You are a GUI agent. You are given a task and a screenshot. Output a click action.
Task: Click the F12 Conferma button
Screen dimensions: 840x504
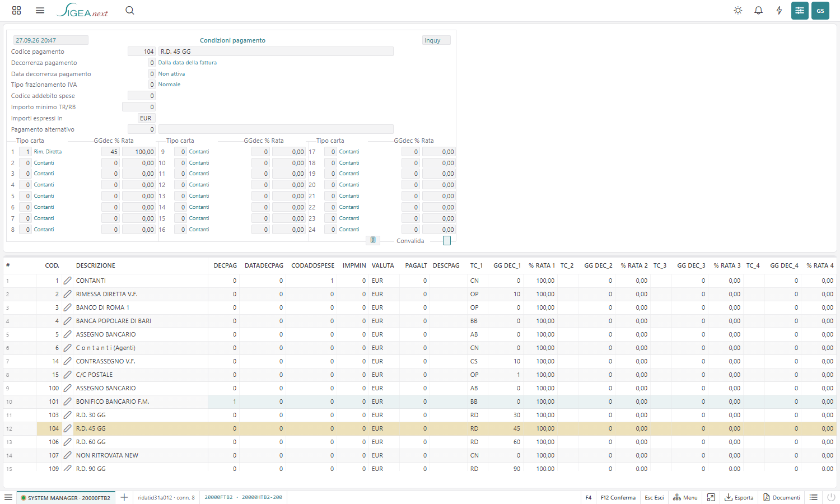tap(618, 497)
